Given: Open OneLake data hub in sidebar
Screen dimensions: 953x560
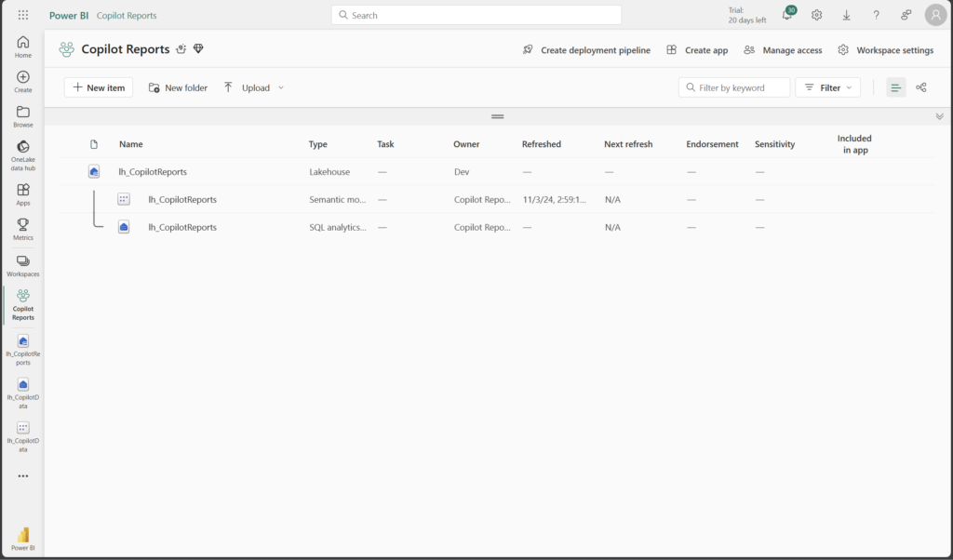Looking at the screenshot, I should 23,155.
